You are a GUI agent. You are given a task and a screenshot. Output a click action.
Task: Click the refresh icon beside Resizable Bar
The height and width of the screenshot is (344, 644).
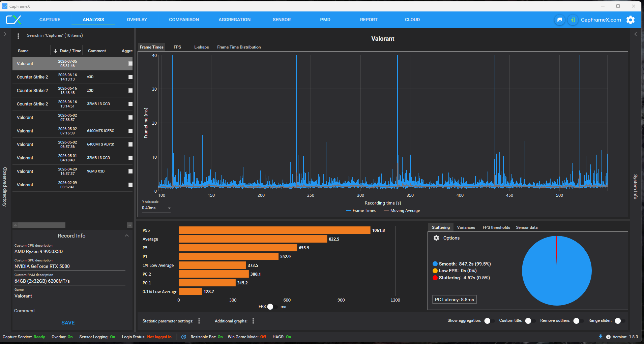coord(184,337)
